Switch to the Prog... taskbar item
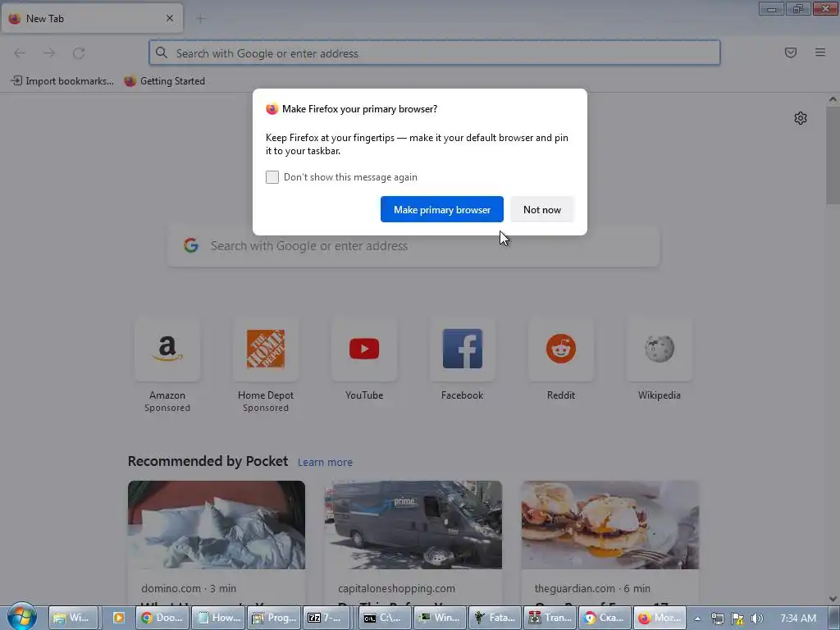 pos(273,618)
